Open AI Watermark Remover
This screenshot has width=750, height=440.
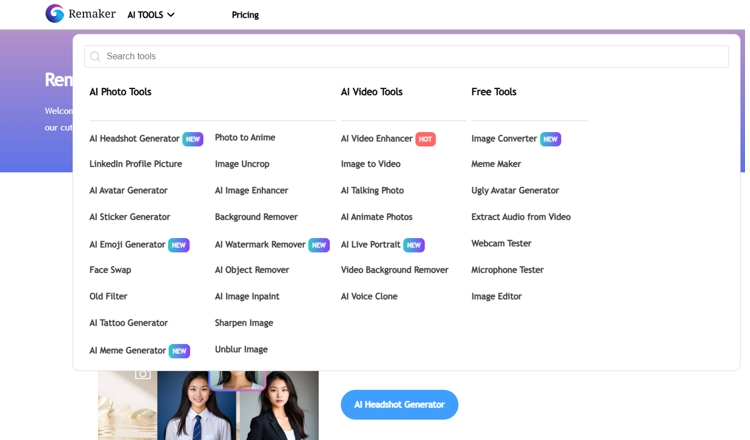(x=260, y=244)
